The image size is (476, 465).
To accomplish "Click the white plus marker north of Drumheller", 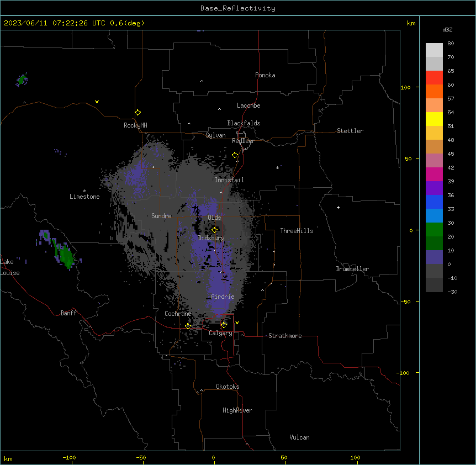I will 338,207.
